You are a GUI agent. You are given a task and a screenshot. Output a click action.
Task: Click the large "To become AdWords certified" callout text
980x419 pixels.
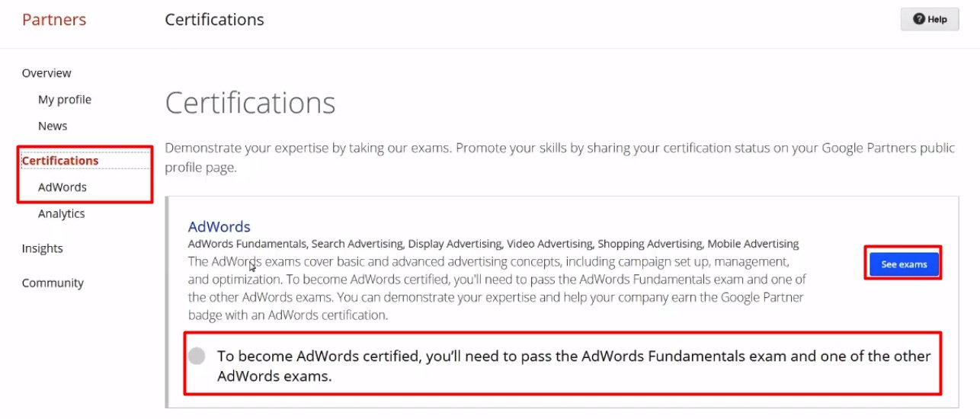[573, 366]
